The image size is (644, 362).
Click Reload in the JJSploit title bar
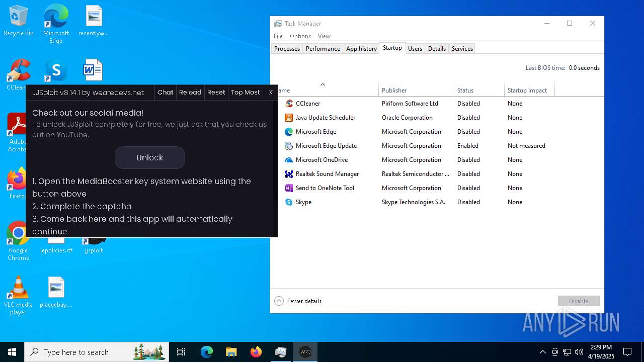coord(190,93)
